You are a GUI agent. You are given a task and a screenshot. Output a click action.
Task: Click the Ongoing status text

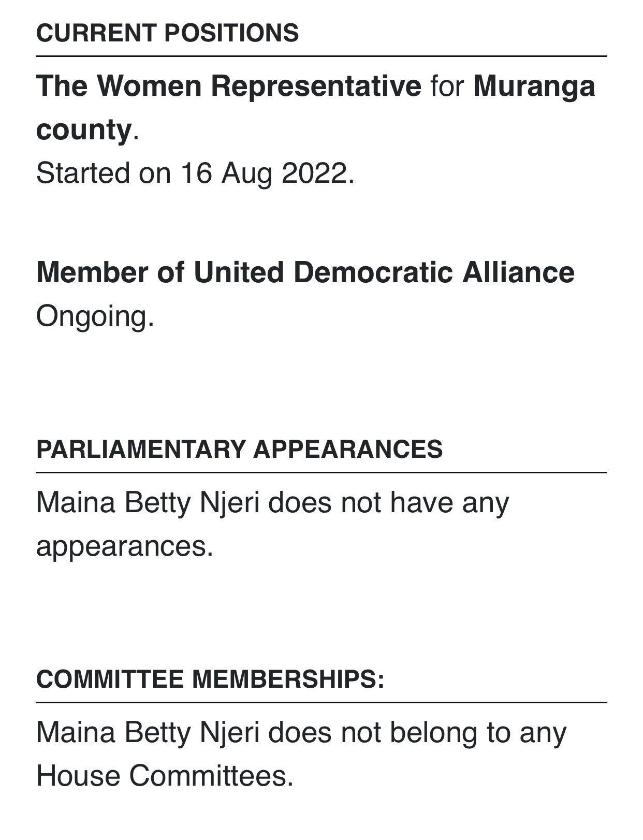(95, 316)
